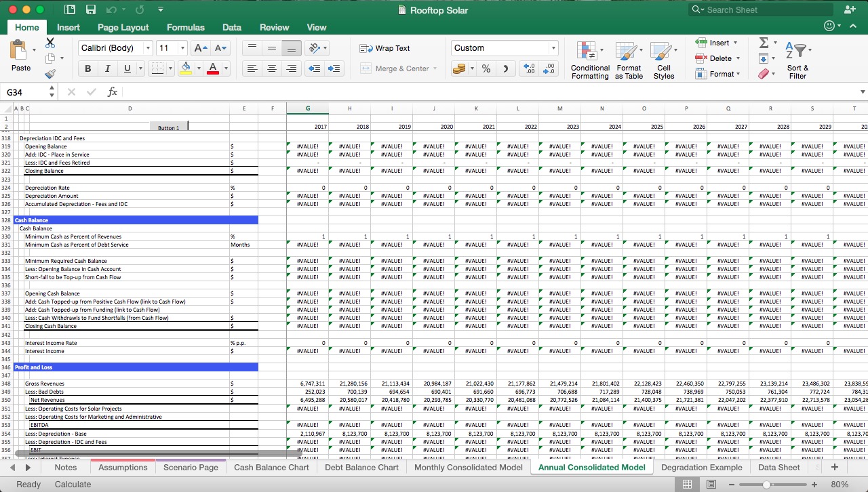Screen dimensions: 868x492
Task: Open Cell Styles gallery
Action: coord(664,60)
